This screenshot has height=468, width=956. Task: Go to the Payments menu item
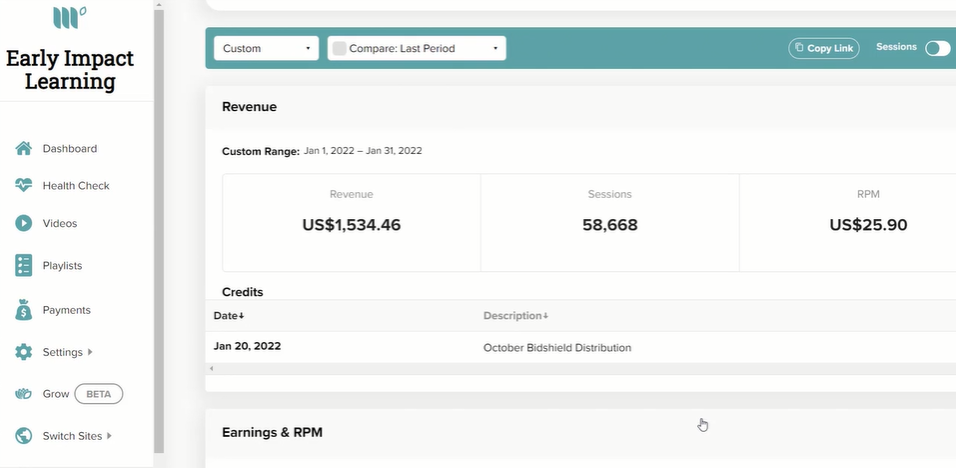click(x=66, y=310)
